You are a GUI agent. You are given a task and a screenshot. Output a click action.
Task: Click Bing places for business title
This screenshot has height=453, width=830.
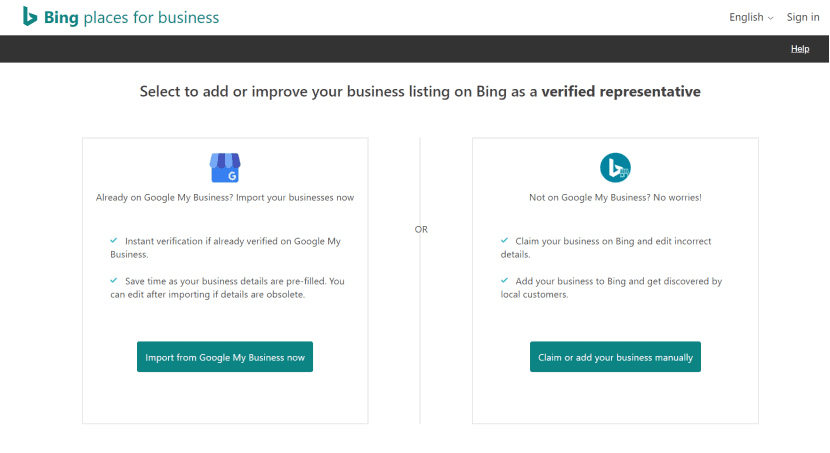coord(131,17)
